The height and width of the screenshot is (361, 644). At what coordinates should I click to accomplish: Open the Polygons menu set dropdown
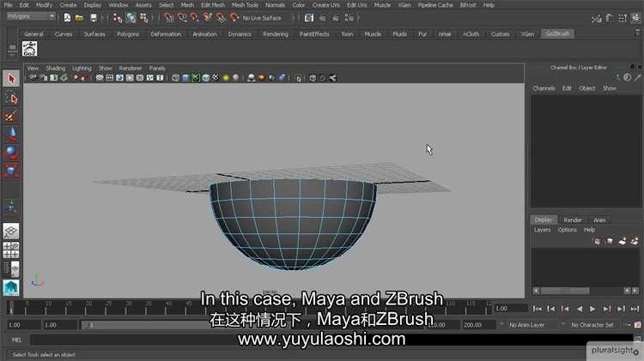pos(31,16)
